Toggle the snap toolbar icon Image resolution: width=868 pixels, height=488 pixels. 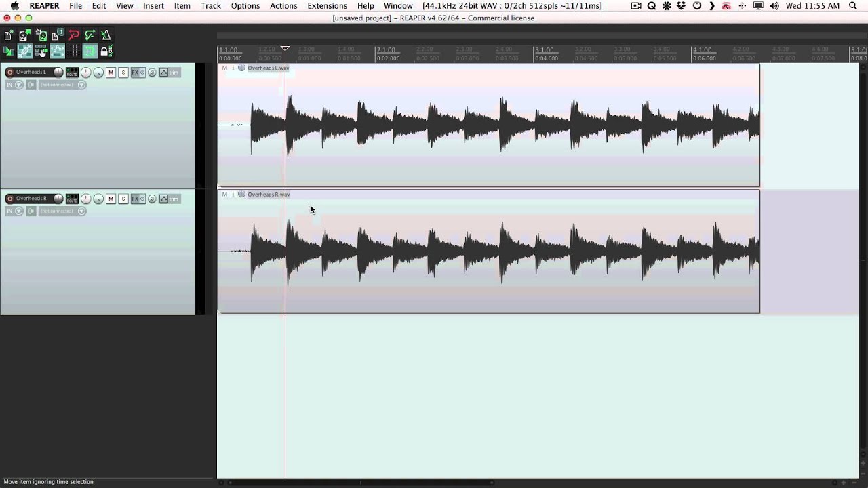click(x=90, y=52)
